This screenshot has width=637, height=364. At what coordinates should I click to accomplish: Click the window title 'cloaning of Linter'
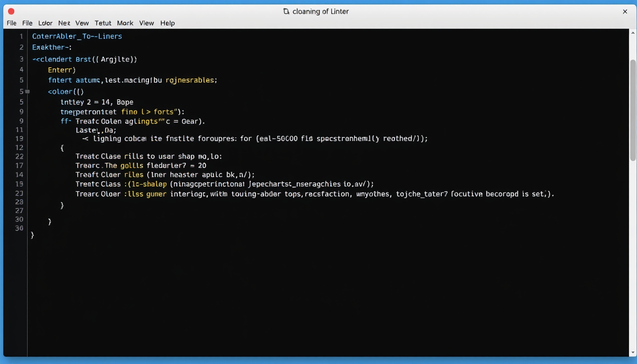tap(321, 11)
